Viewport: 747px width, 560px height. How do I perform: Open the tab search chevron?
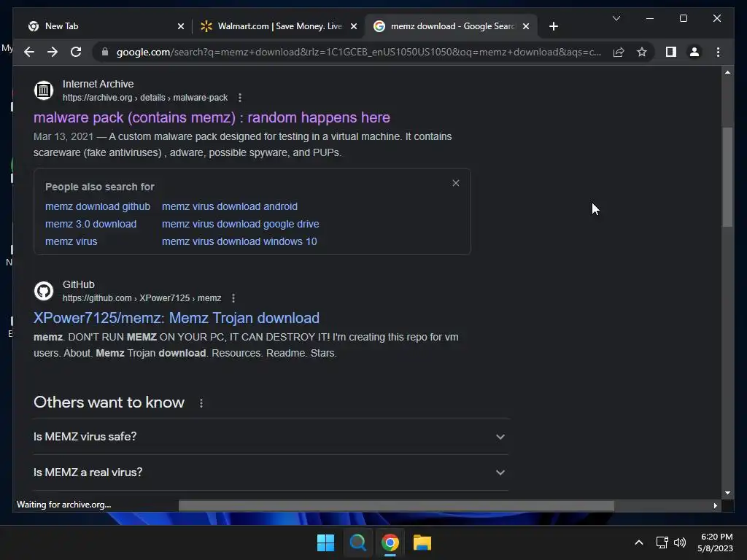[616, 18]
